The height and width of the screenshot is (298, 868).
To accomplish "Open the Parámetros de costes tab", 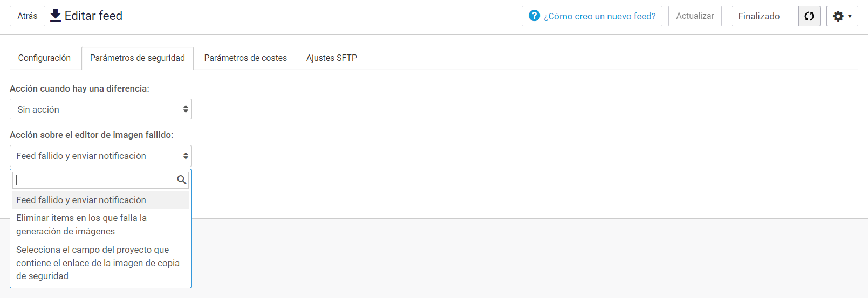I will 245,58.
